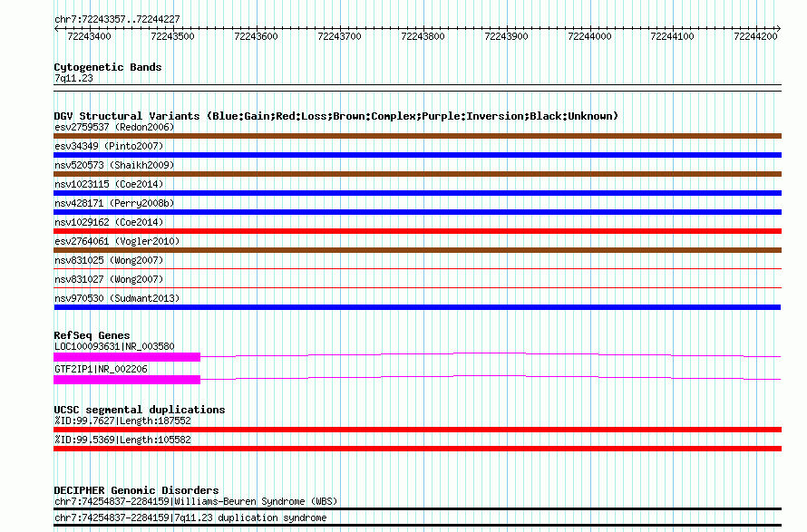
Task: Click the 7q11.23 cytogenetic band label
Action: pyautogui.click(x=73, y=78)
